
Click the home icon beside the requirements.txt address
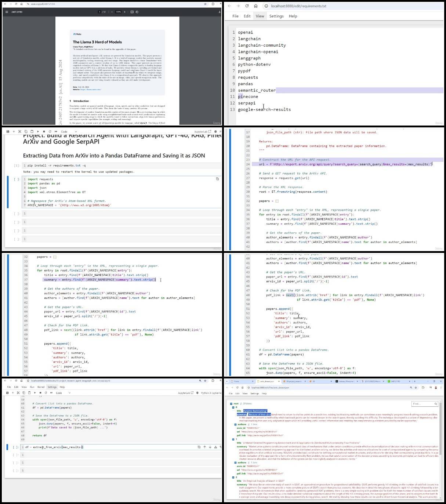[256, 6]
